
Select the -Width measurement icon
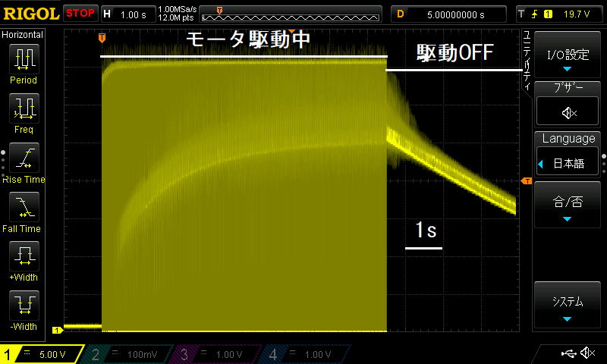[24, 305]
